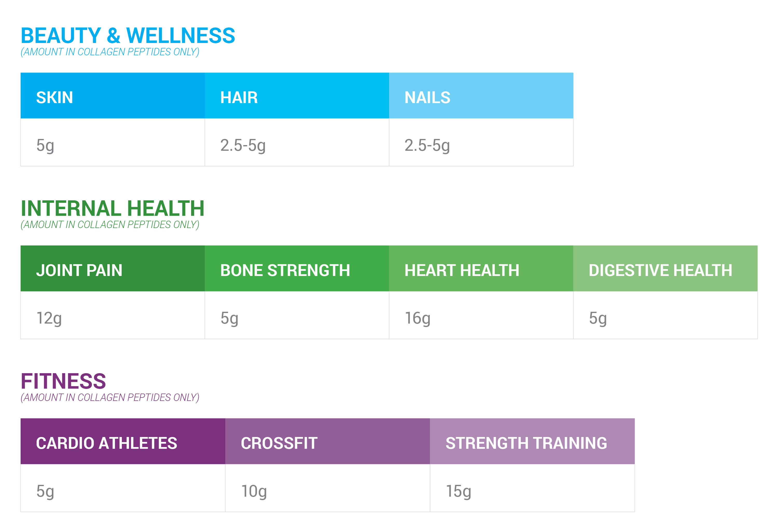Select the 12g value under Joint Pain

tap(49, 318)
